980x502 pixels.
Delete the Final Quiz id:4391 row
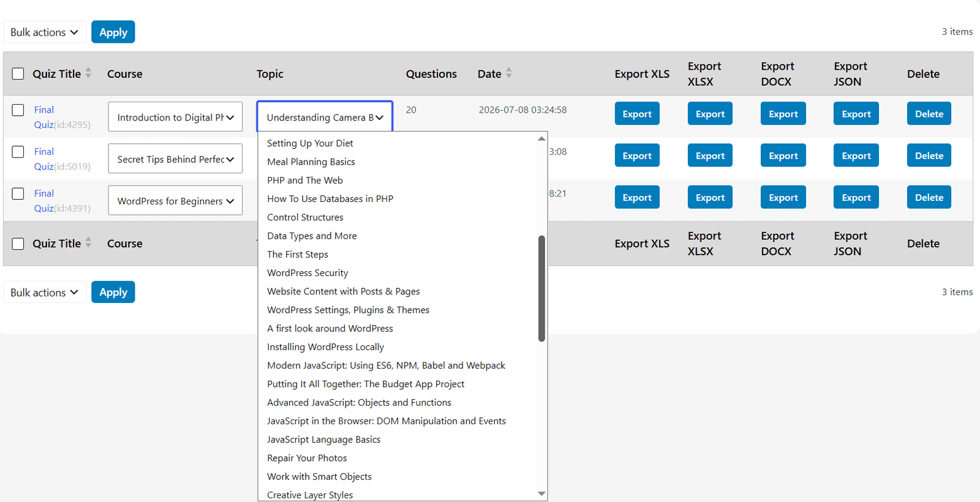click(x=929, y=197)
